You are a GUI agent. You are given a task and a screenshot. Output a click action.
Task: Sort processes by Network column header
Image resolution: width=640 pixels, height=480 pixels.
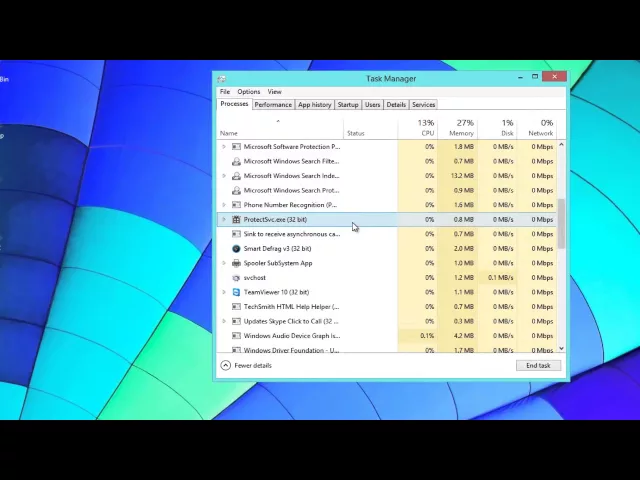[x=537, y=128]
